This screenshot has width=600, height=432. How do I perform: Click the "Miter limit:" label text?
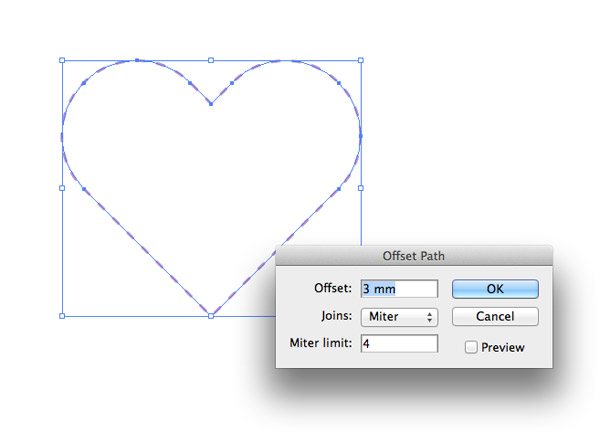(x=321, y=343)
